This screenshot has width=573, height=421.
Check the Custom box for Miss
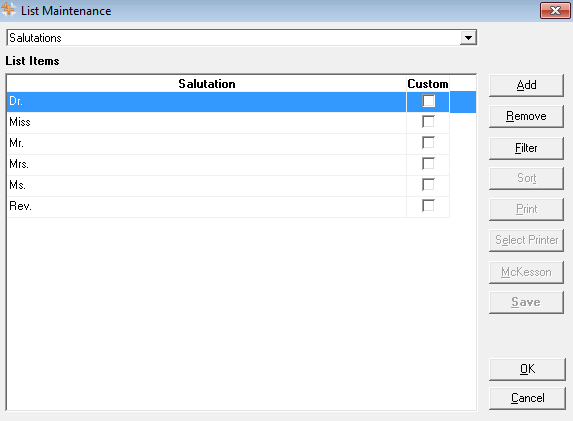click(x=428, y=122)
